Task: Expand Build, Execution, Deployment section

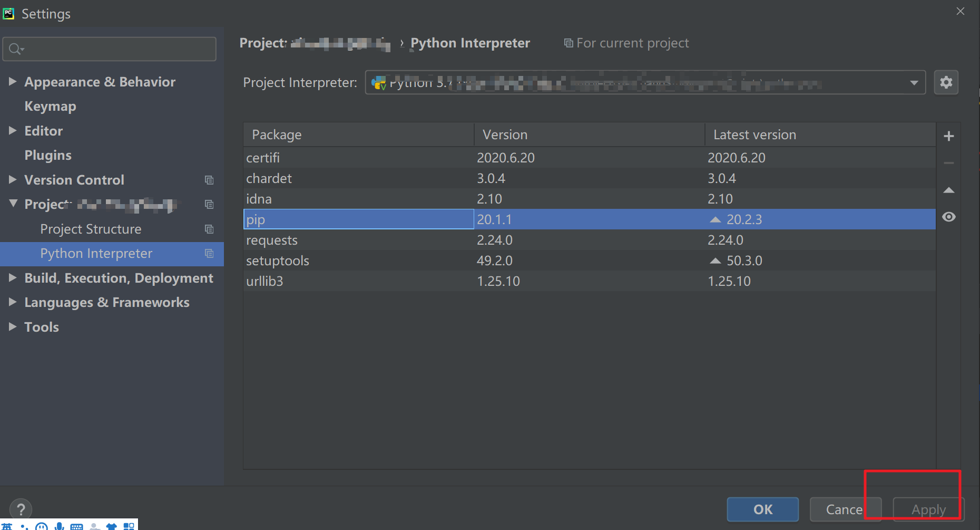Action: tap(13, 277)
